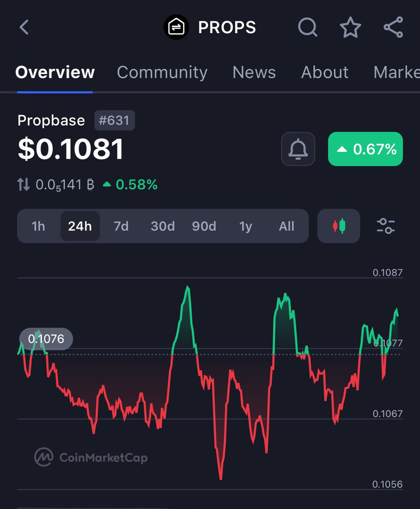420x509 pixels.
Task: Pick the 90d chart range
Action: point(204,226)
